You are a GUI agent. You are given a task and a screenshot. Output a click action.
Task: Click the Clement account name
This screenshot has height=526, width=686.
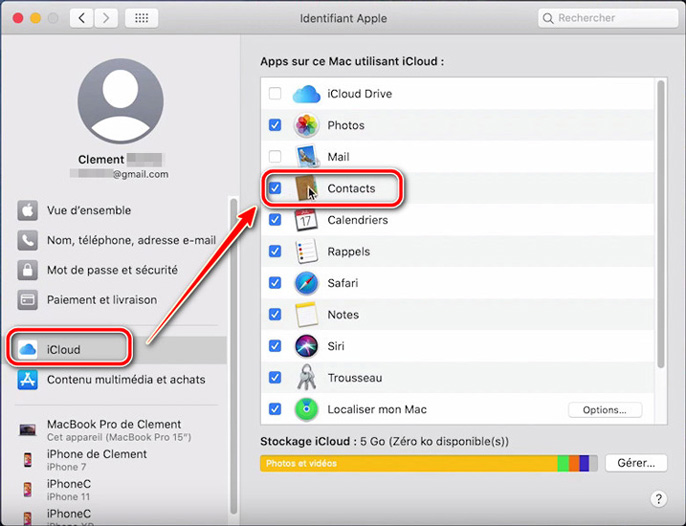click(101, 159)
